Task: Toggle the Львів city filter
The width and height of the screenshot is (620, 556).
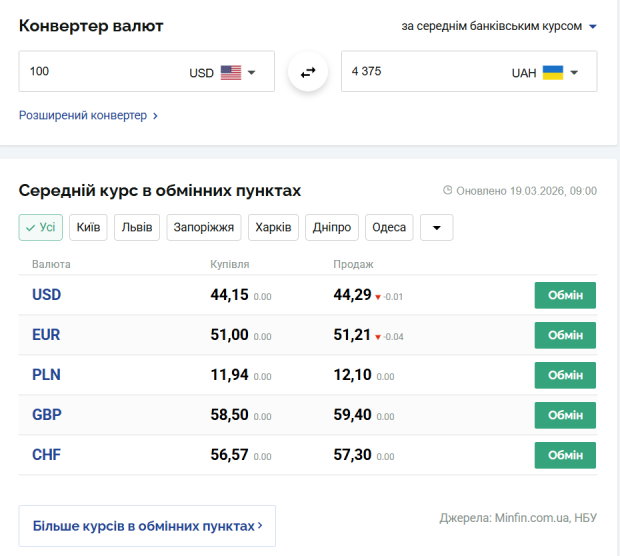Action: (x=137, y=228)
